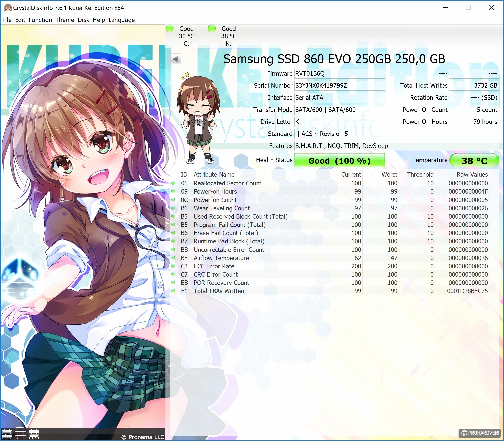Open the Language menu
The height and width of the screenshot is (441, 504).
pos(122,20)
